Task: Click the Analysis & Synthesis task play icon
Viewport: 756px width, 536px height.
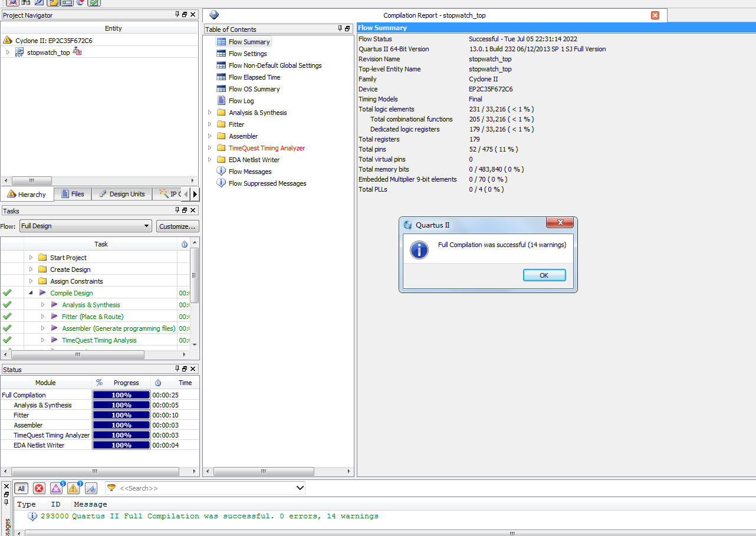Action: (x=54, y=304)
